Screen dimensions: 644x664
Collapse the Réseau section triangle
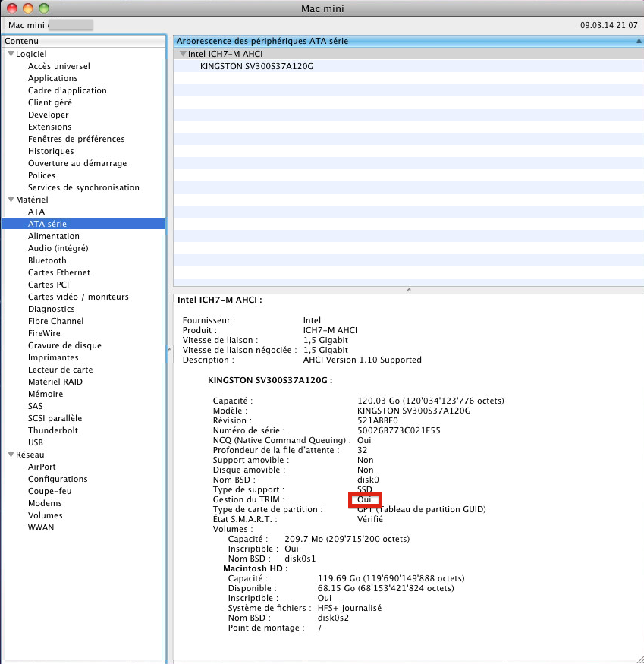coord(11,455)
